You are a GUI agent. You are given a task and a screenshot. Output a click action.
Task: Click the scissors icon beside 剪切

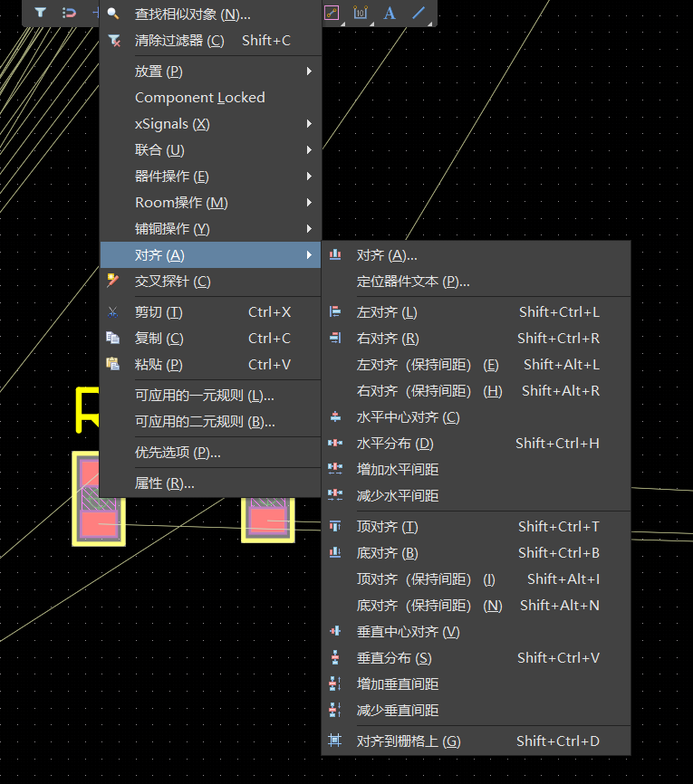tap(113, 312)
